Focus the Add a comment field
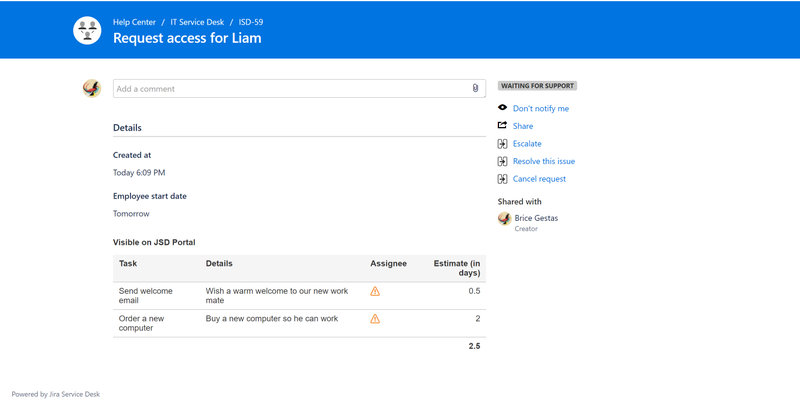The image size is (800, 403). [x=290, y=89]
